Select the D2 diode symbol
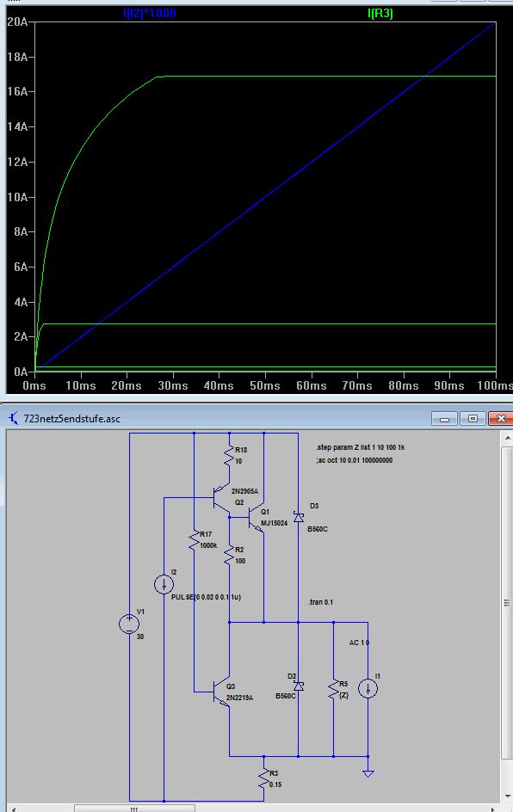Image resolution: width=513 pixels, height=812 pixels. [299, 686]
